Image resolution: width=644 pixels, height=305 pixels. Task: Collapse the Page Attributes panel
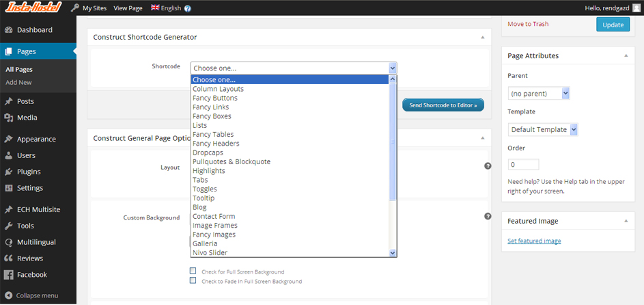pos(626,56)
